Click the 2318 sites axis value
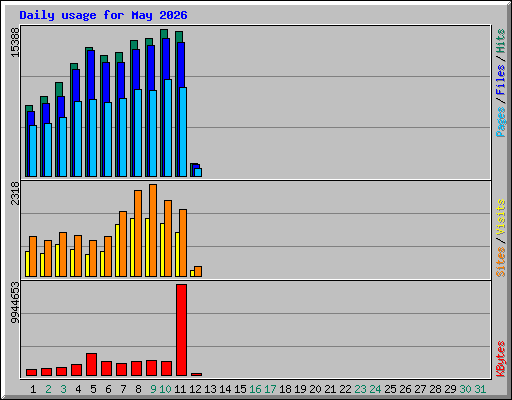The height and width of the screenshot is (400, 512). [x=15, y=193]
